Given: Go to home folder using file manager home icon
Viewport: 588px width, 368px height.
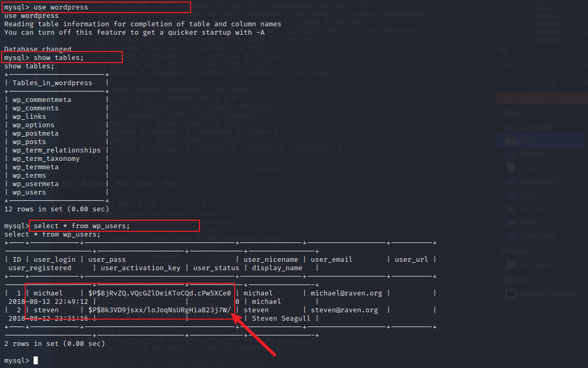Looking at the screenshot, I should coord(555,83).
